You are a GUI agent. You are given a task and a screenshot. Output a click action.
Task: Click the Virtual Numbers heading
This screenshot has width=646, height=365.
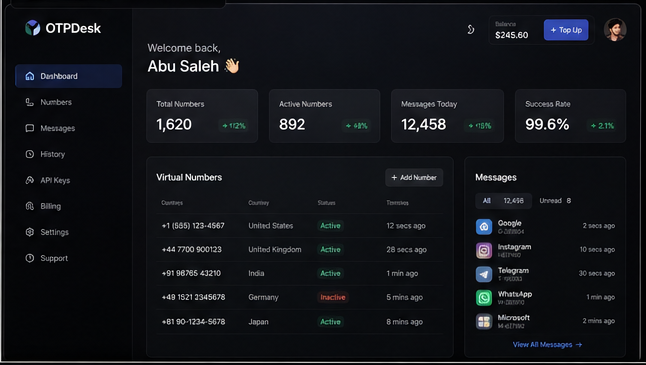(189, 178)
